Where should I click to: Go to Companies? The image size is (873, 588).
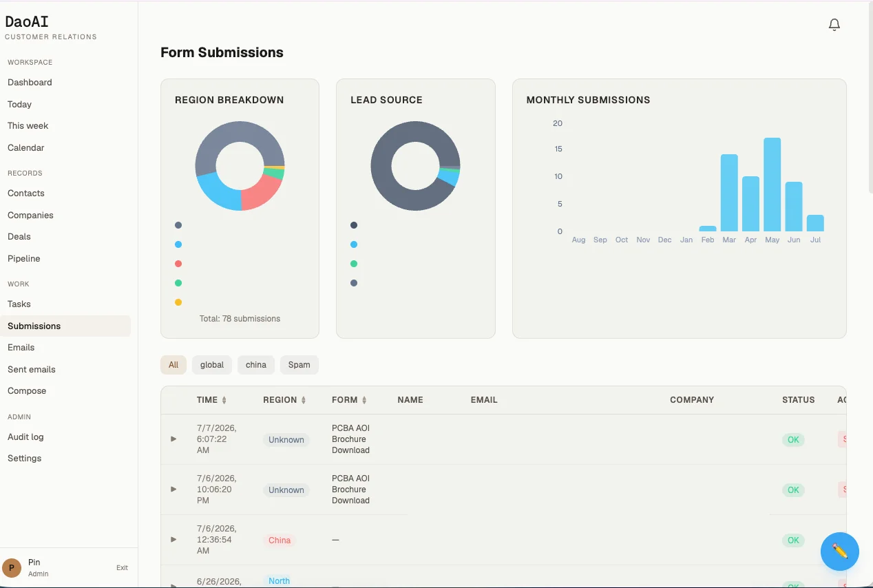point(30,215)
